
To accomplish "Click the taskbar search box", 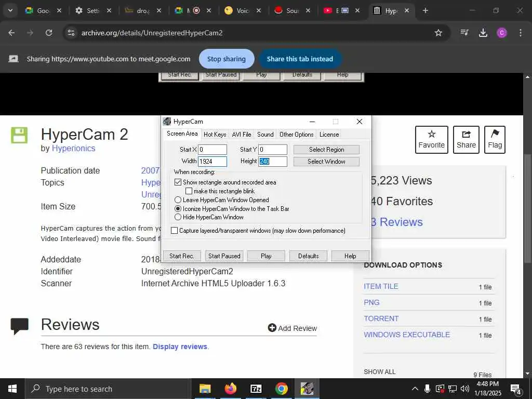I will (x=108, y=389).
